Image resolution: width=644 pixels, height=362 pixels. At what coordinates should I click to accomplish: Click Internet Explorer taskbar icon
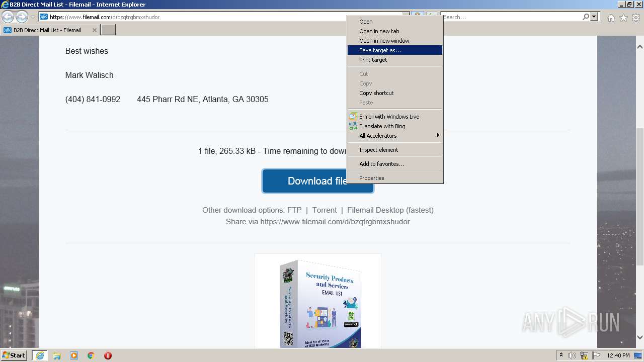[x=40, y=355]
